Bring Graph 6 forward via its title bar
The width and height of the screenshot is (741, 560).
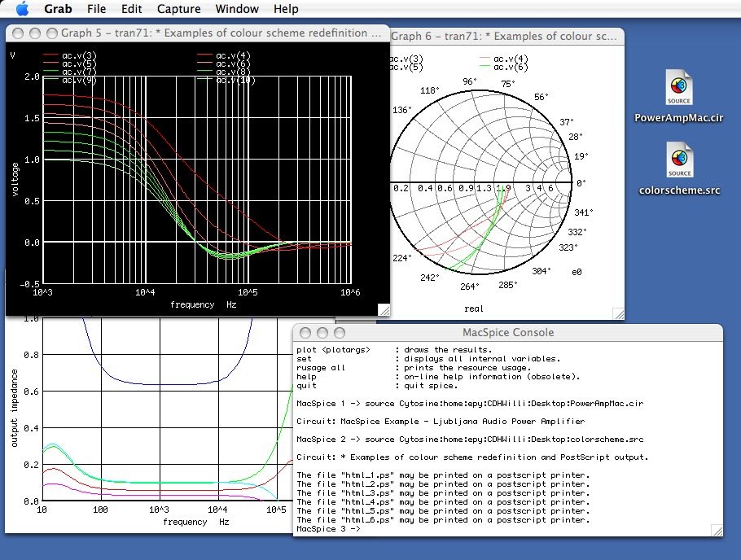505,37
